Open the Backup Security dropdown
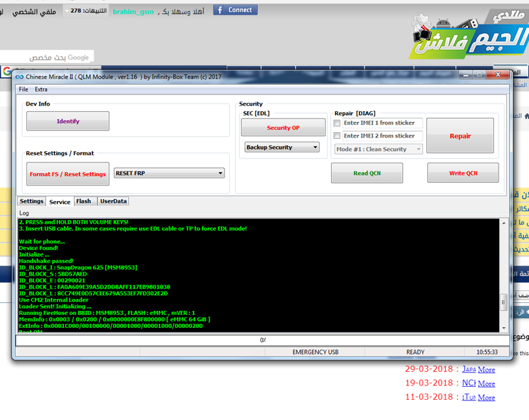 [282, 147]
